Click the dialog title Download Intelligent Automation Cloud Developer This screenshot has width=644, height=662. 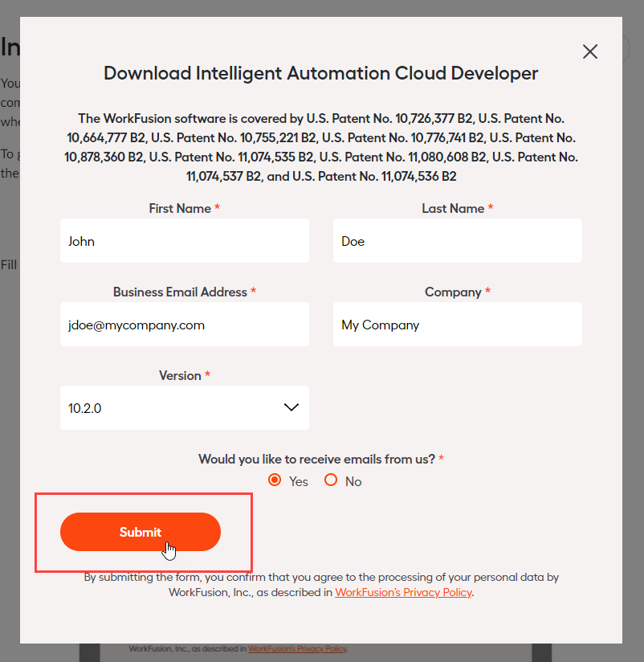[x=321, y=73]
